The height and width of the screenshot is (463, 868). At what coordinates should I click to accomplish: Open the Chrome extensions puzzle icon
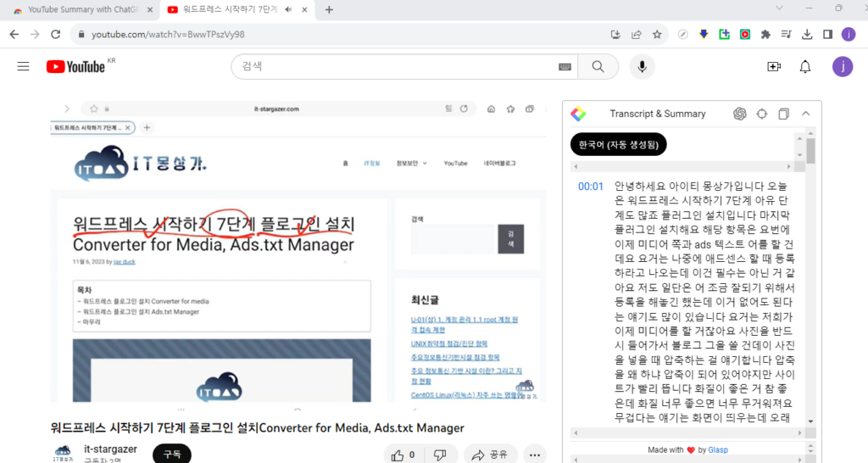point(765,34)
